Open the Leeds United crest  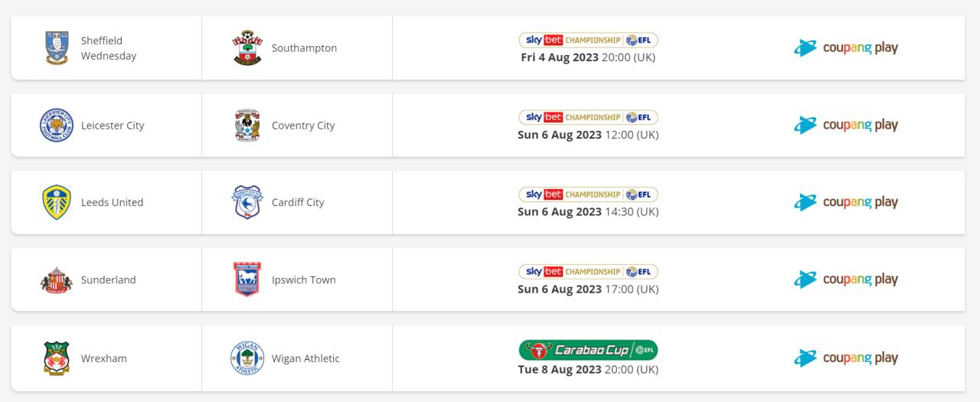coord(57,202)
